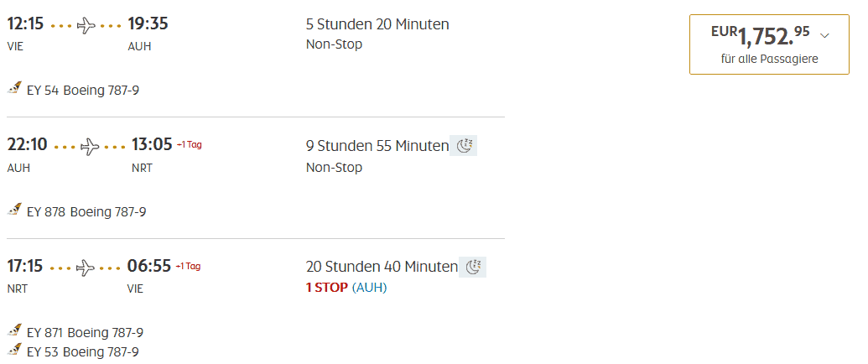
Task: Click the Etihad logo next to EY 53
Action: coord(14,350)
